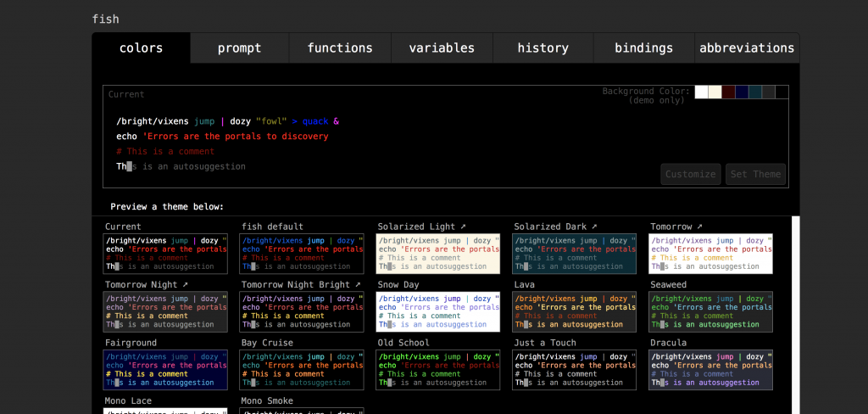Pick the white background color swatch
Viewport: 868px width, 414px height.
(x=701, y=92)
